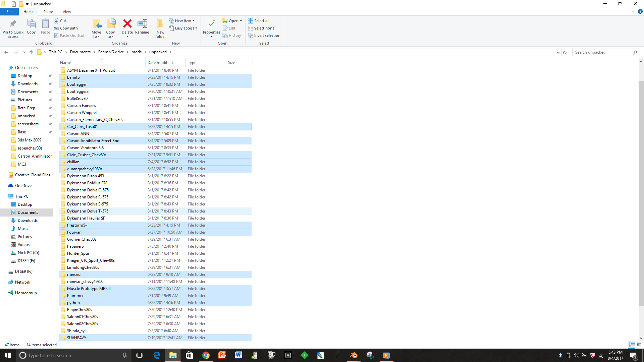Image resolution: width=644 pixels, height=362 pixels.
Task: Select Nick PC (C:) drive
Action: point(28,253)
